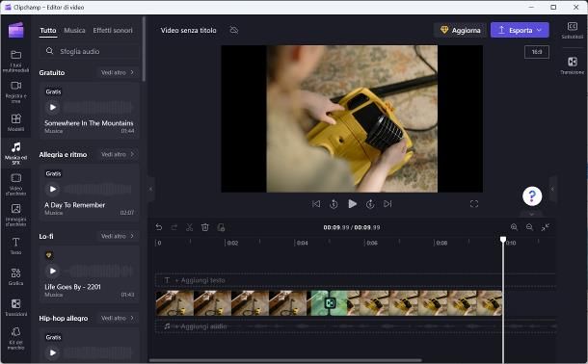Open the help question mark button
Viewport: 588px width, 364px height.
pyautogui.click(x=532, y=195)
